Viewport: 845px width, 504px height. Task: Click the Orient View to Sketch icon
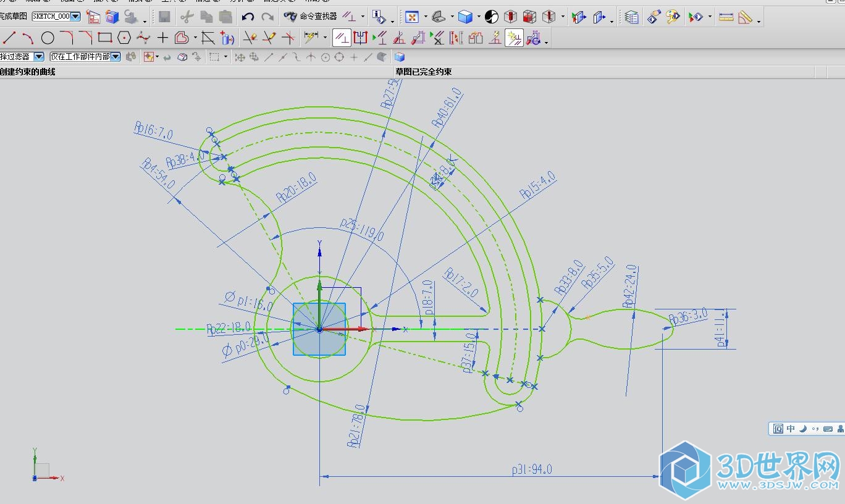(93, 17)
